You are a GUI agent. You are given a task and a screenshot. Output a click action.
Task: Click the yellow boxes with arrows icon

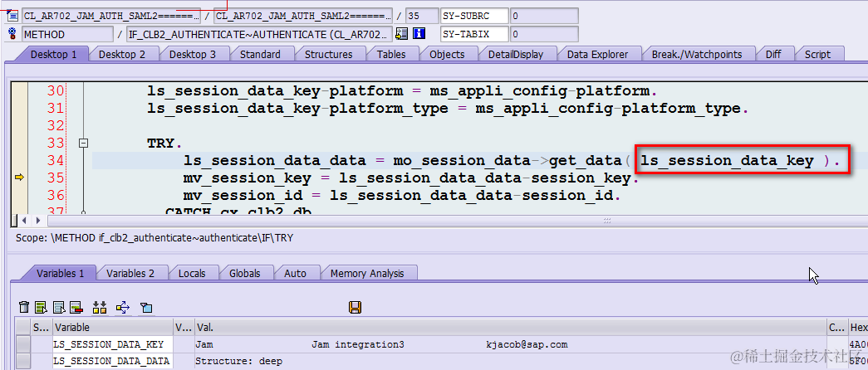[100, 308]
